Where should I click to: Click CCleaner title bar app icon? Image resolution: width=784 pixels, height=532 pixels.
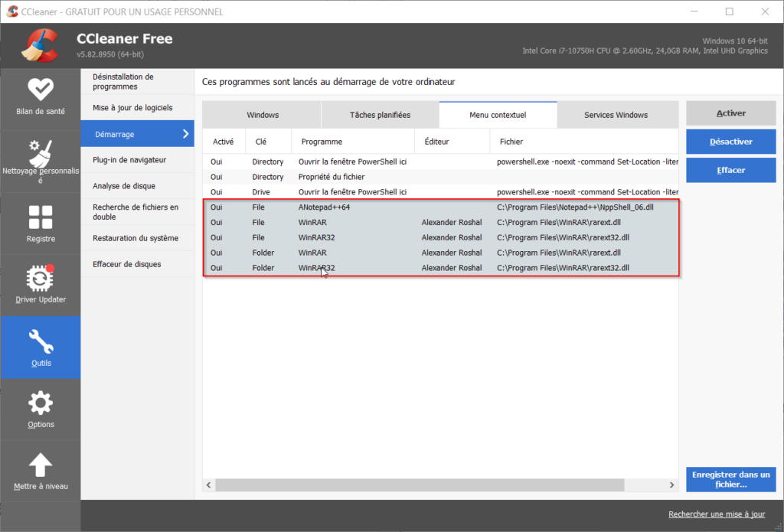pos(12,11)
